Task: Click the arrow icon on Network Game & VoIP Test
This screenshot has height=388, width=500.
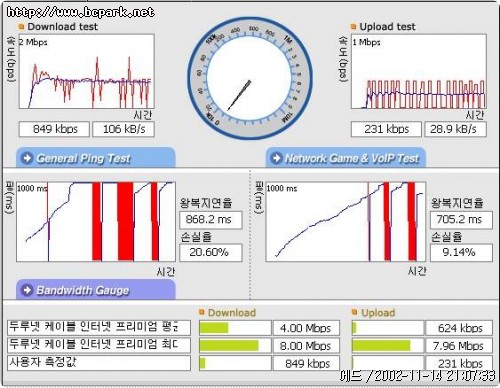Action: [276, 158]
